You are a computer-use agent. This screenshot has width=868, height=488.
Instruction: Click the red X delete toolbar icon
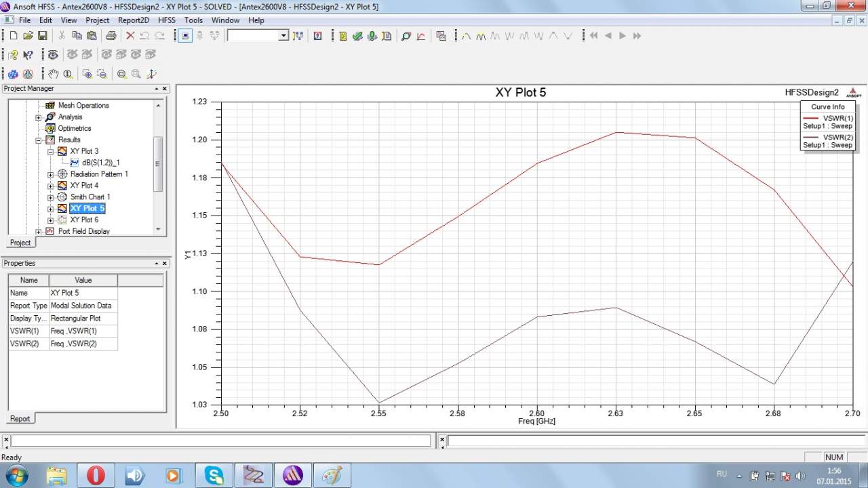(130, 36)
